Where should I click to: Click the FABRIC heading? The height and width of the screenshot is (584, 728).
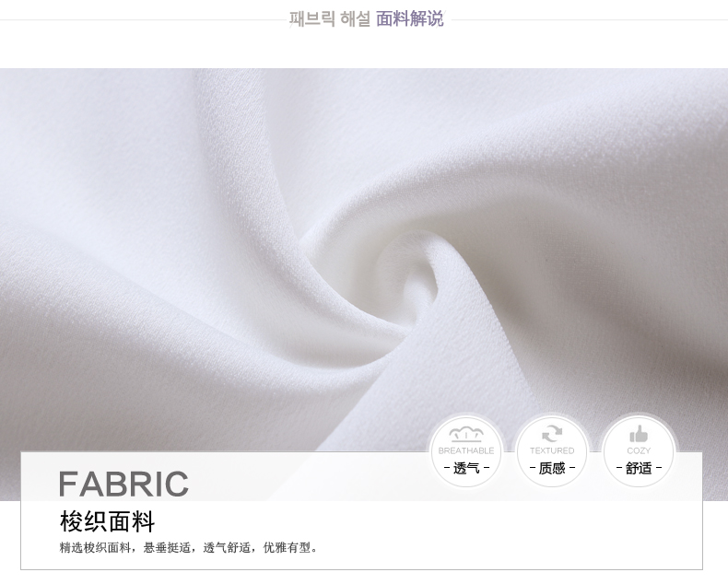pos(123,484)
